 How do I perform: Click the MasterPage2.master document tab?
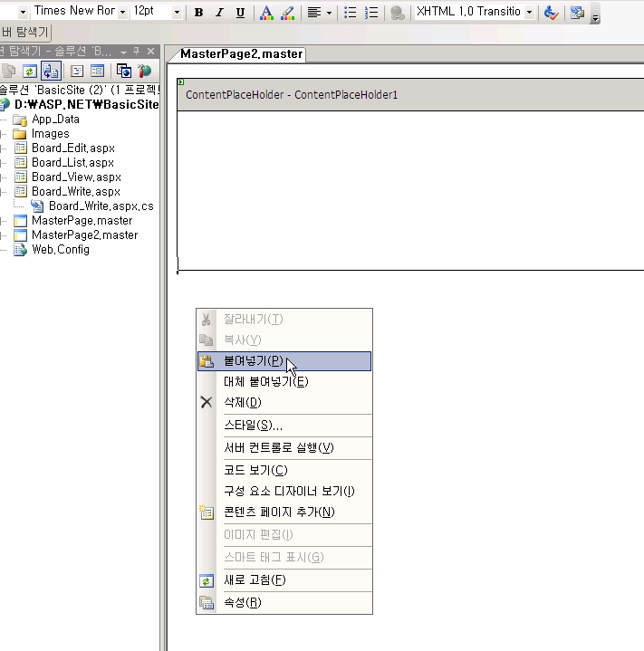241,54
